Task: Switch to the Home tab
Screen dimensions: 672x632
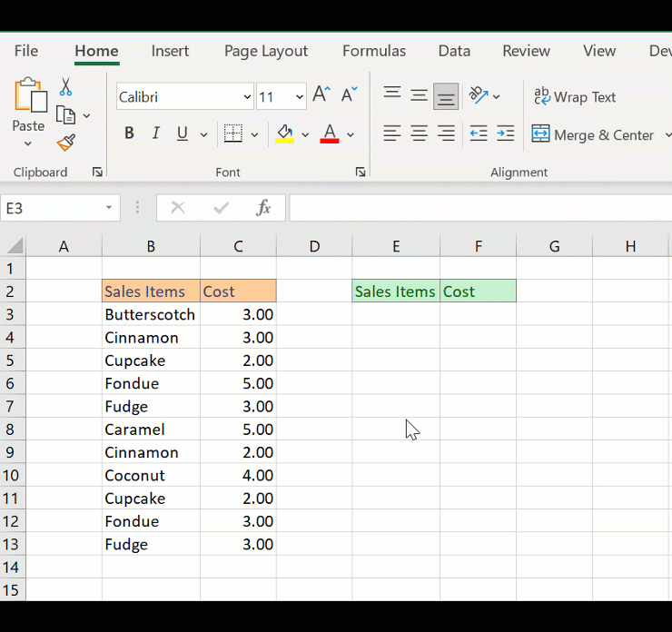Action: click(97, 51)
